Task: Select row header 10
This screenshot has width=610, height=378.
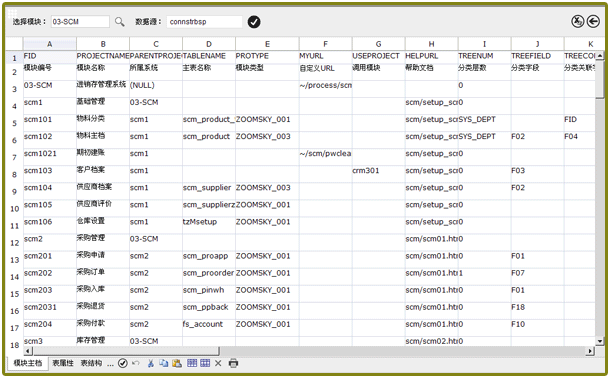Action: pos(14,208)
